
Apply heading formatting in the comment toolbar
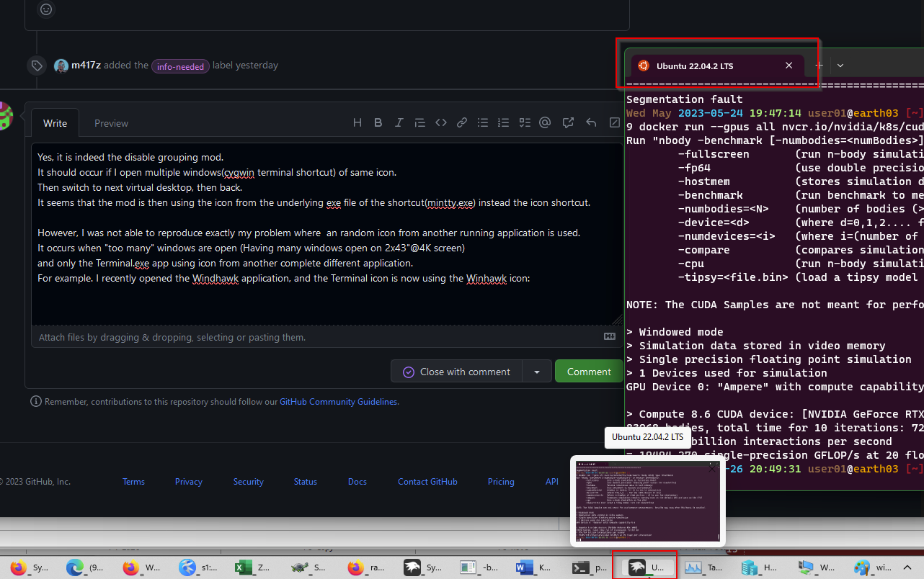point(357,122)
